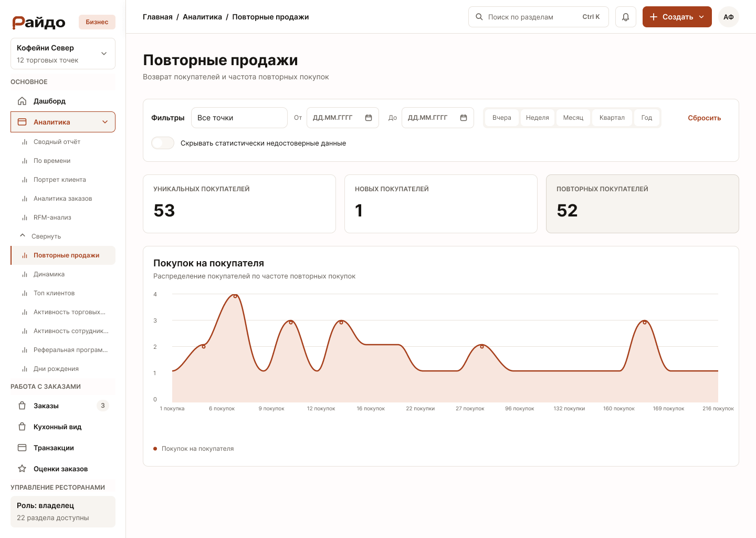
Task: Click Роль: владелец info card
Action: [x=63, y=512]
